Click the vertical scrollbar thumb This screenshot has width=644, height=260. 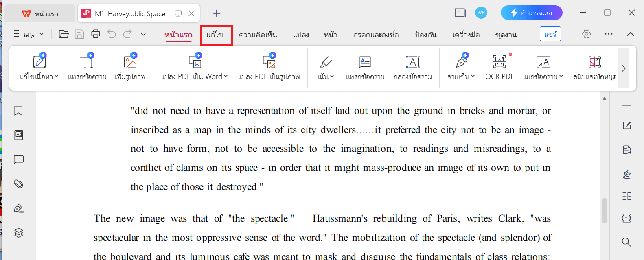[605, 210]
